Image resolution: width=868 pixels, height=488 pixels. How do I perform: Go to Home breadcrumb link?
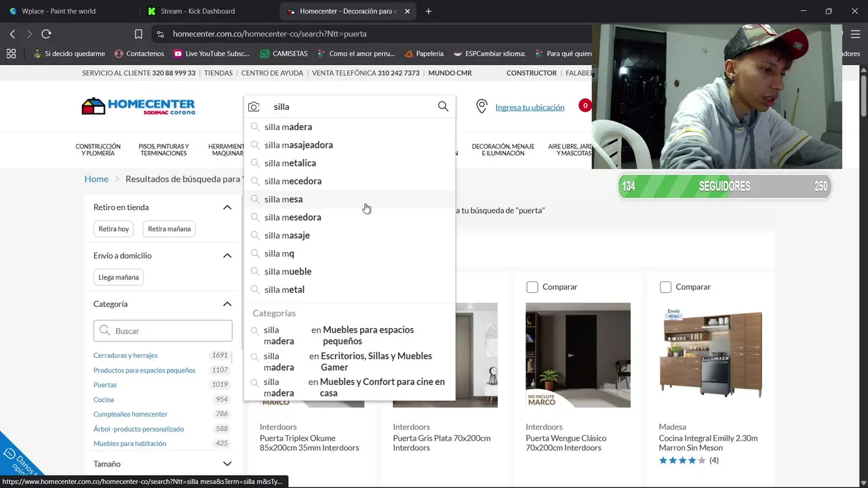pyautogui.click(x=96, y=179)
